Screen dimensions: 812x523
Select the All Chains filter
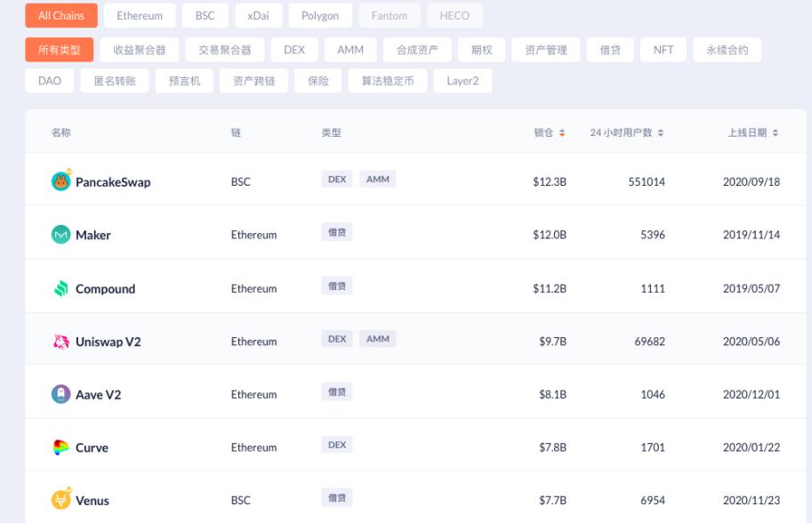(61, 16)
